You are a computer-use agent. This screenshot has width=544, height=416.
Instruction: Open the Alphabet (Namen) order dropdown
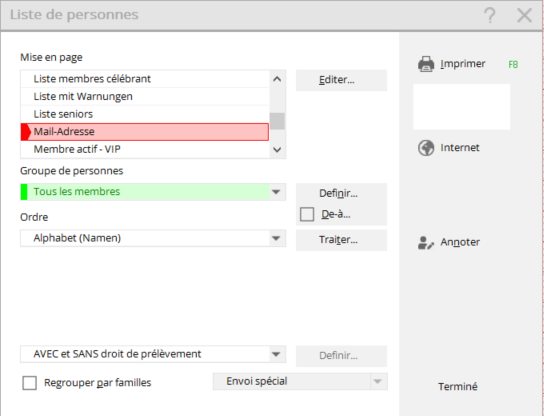276,238
